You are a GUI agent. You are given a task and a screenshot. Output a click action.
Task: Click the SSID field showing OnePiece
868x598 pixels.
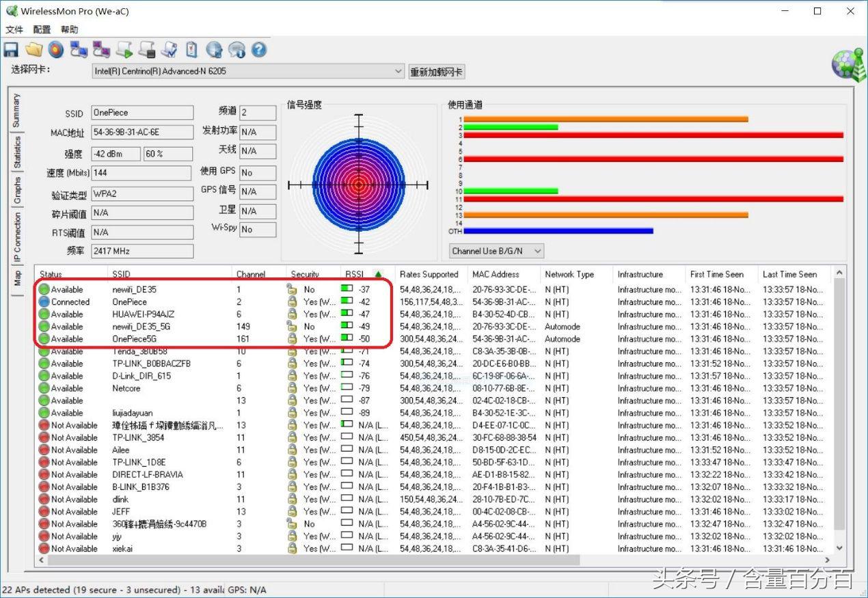point(142,113)
